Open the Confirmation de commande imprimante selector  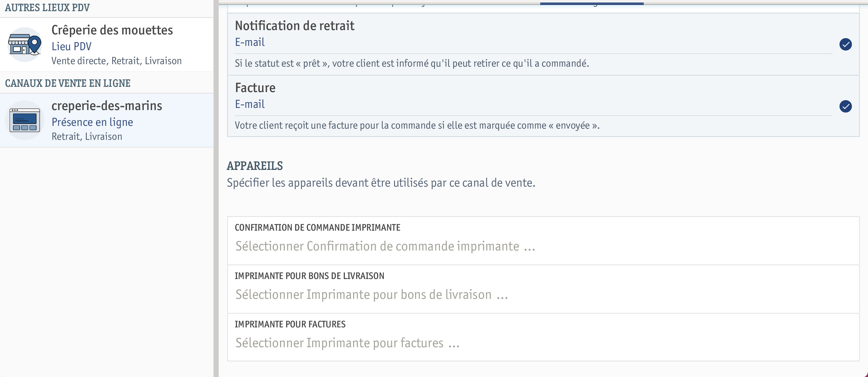[x=543, y=241]
